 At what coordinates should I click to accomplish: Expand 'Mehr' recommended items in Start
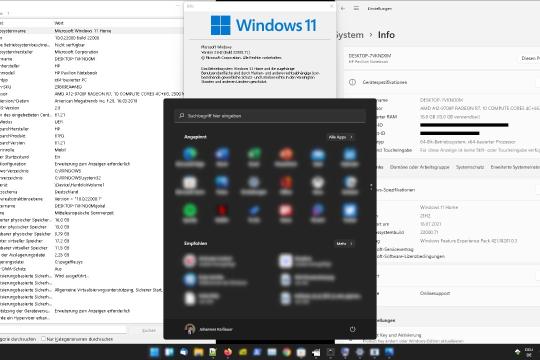[344, 244]
